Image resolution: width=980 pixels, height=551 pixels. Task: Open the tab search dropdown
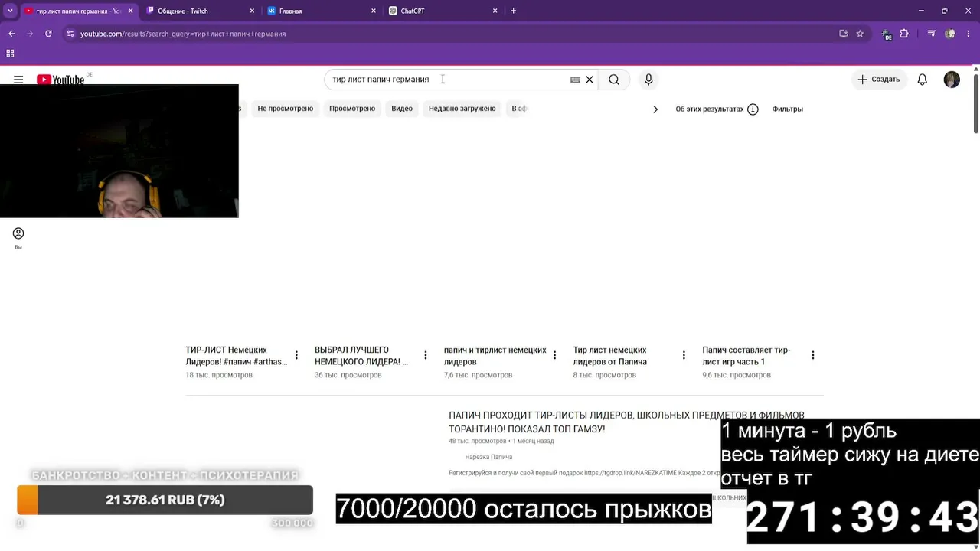(10, 11)
